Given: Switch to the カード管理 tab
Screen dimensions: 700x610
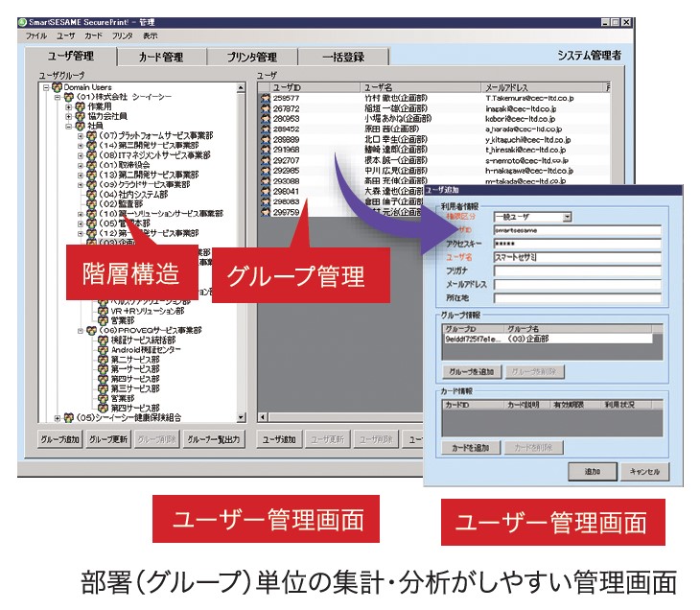Looking at the screenshot, I should pos(161,58).
